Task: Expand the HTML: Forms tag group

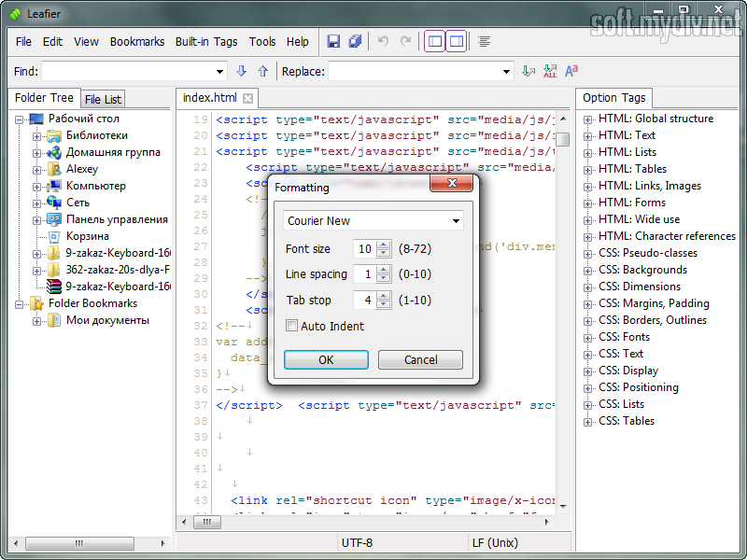Action: pos(588,203)
